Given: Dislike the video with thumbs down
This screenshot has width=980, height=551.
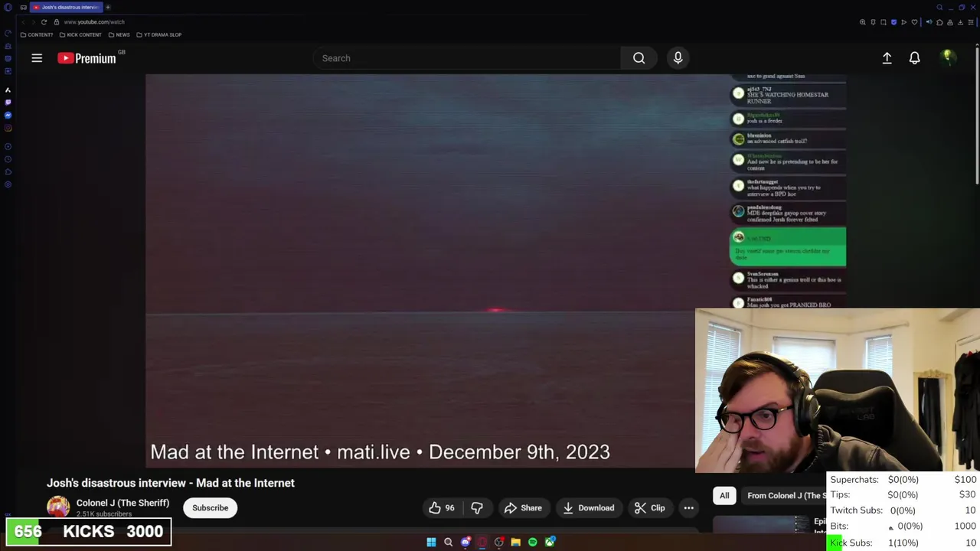Looking at the screenshot, I should 477,508.
